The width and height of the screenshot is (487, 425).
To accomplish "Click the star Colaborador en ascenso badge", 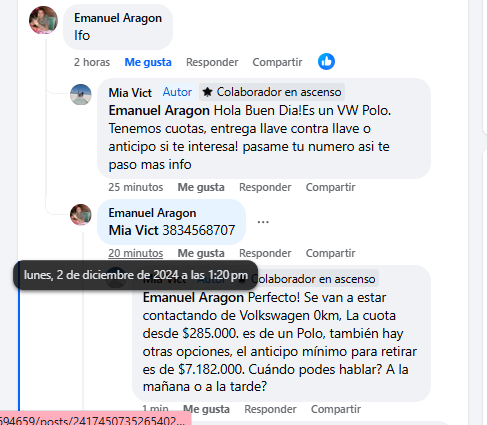I will 272,92.
